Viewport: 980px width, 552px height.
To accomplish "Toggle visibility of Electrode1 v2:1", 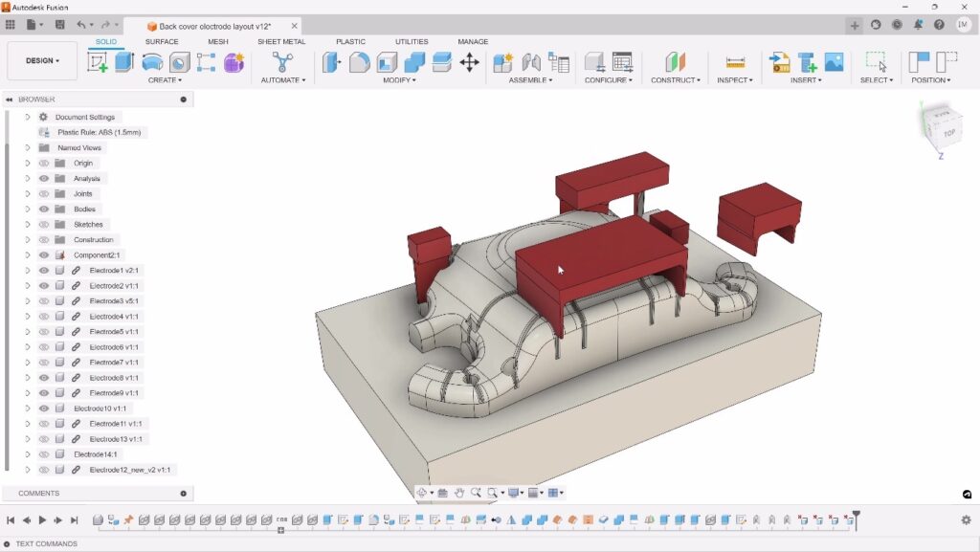I will point(44,271).
